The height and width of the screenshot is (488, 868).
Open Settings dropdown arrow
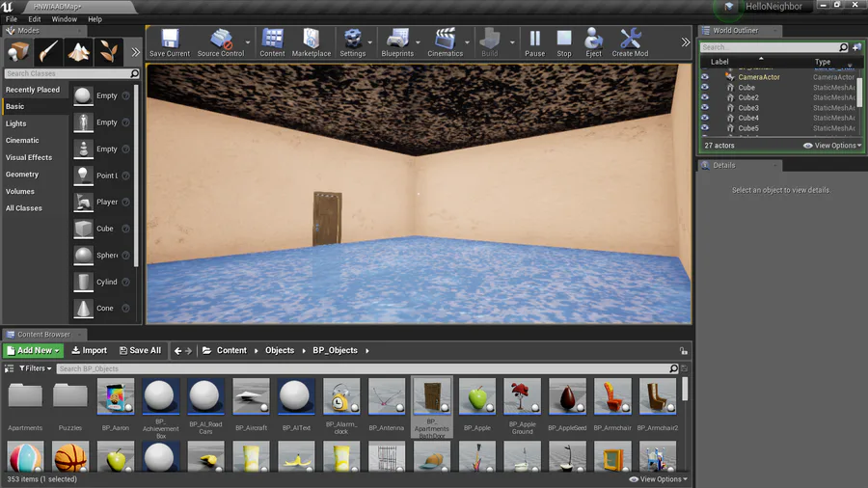click(369, 42)
